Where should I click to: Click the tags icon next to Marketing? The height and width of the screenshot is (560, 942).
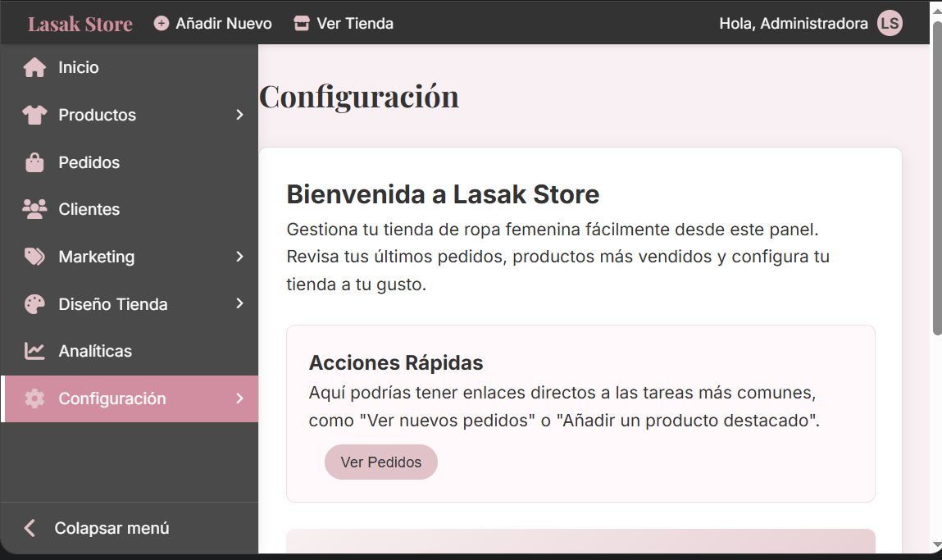click(34, 257)
